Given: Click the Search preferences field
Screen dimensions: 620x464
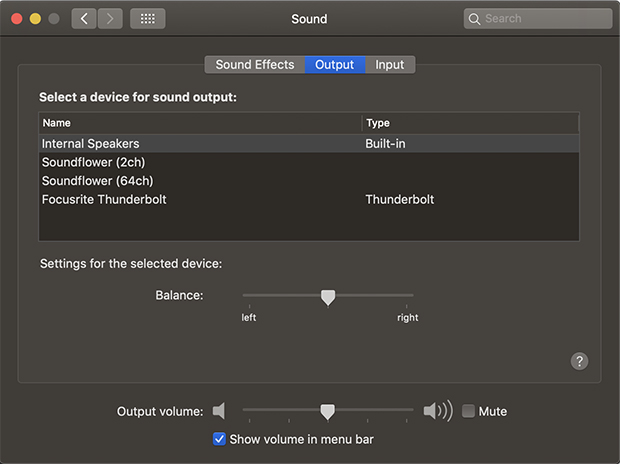Looking at the screenshot, I should point(545,19).
